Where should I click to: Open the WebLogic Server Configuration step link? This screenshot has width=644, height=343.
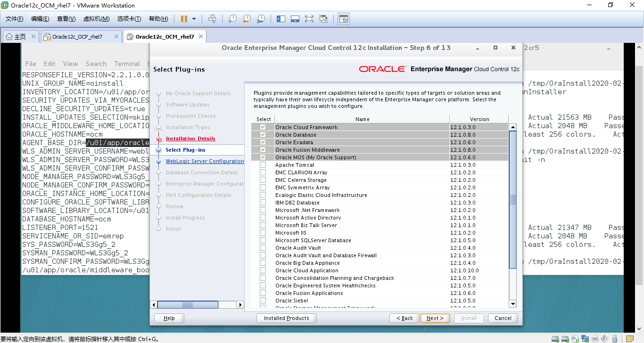(205, 161)
